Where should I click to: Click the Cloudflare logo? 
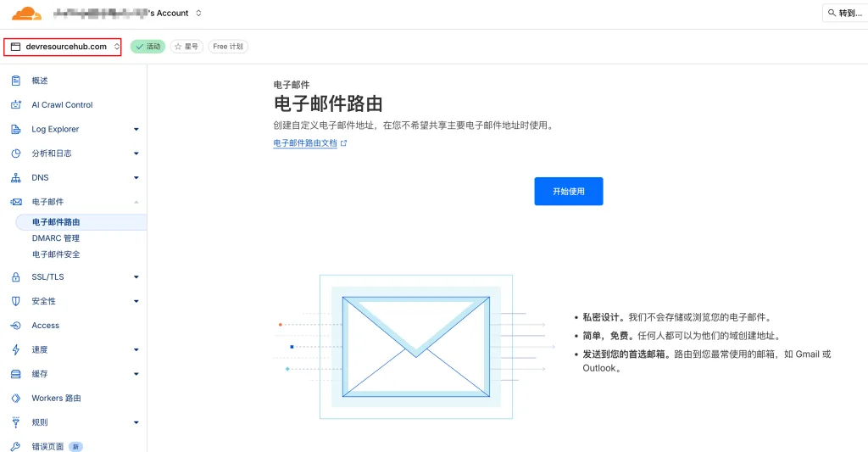(x=26, y=14)
